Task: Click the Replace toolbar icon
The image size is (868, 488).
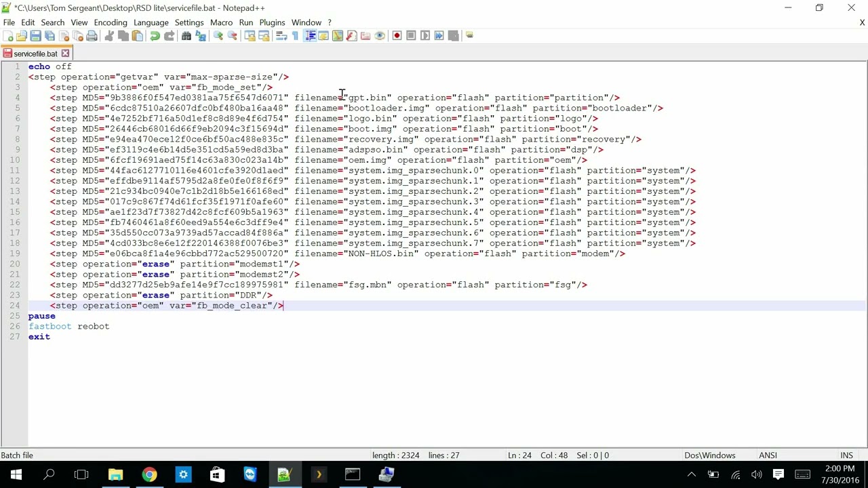Action: click(201, 36)
